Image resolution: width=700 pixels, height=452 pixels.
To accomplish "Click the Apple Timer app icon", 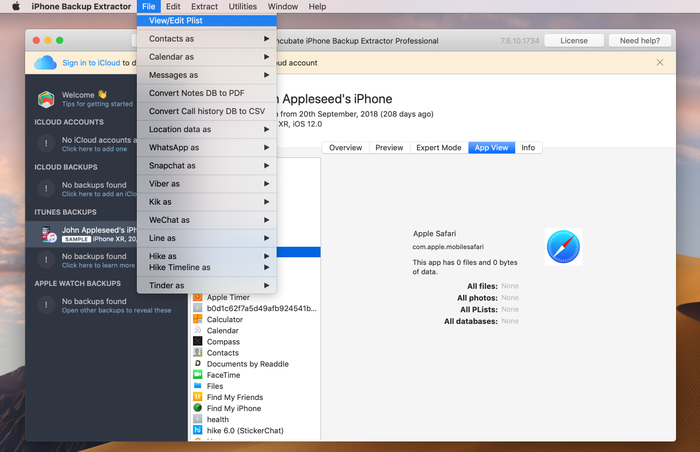I will (197, 297).
